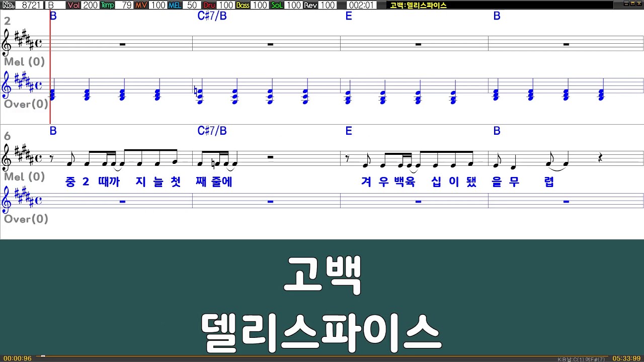The height and width of the screenshot is (362, 644).
Task: Click the lyric 렵
Action: coord(549,182)
